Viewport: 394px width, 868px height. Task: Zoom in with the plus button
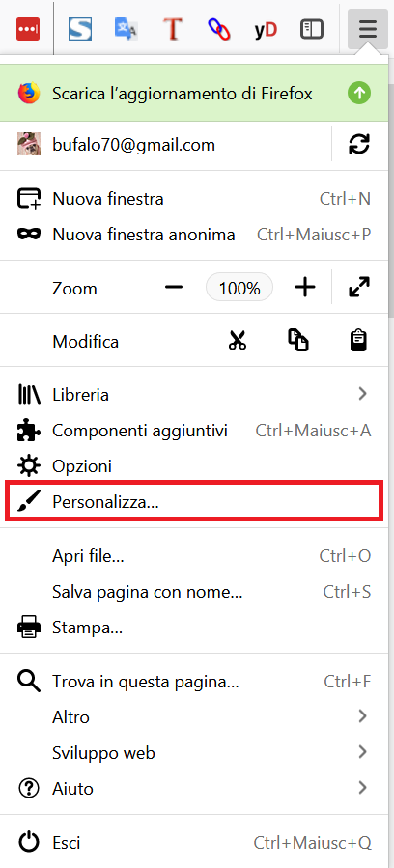coord(305,288)
